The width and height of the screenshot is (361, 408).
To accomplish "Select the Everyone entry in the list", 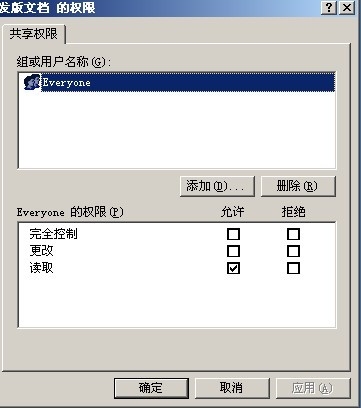I will (x=188, y=82).
